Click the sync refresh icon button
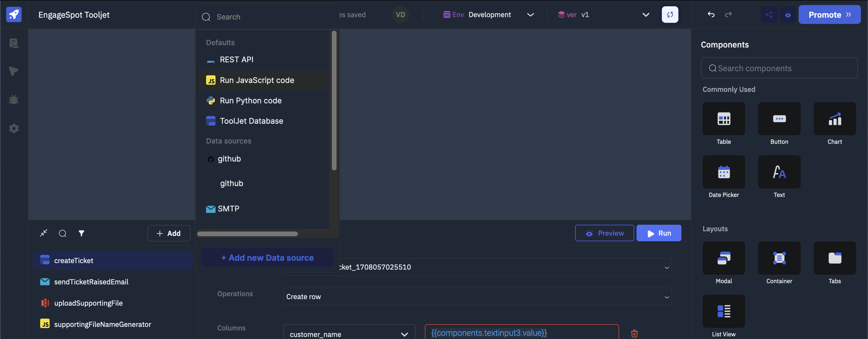This screenshot has width=868, height=339. click(x=670, y=14)
